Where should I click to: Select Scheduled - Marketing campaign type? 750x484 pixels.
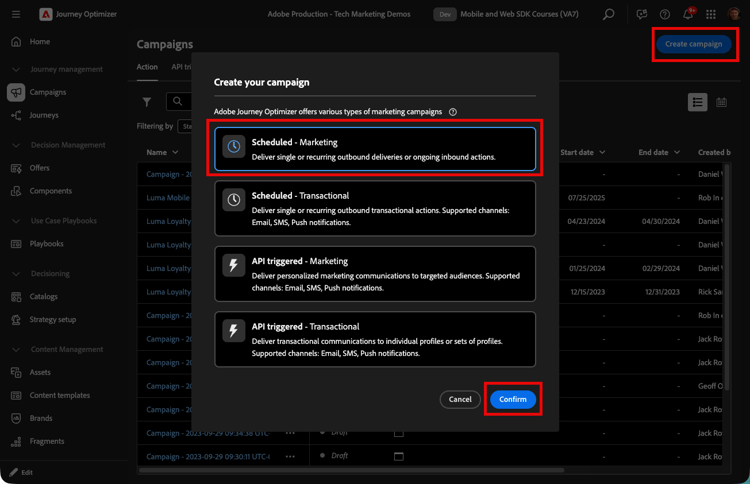(375, 149)
